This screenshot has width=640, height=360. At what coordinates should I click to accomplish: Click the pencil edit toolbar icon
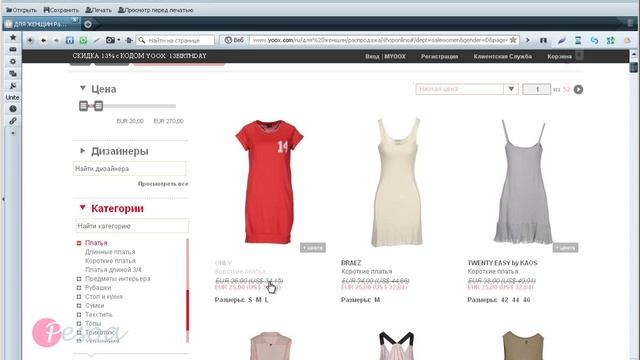point(97,40)
